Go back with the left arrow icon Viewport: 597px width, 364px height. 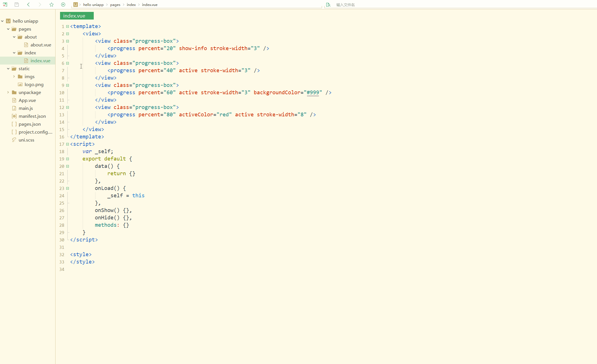coord(28,5)
